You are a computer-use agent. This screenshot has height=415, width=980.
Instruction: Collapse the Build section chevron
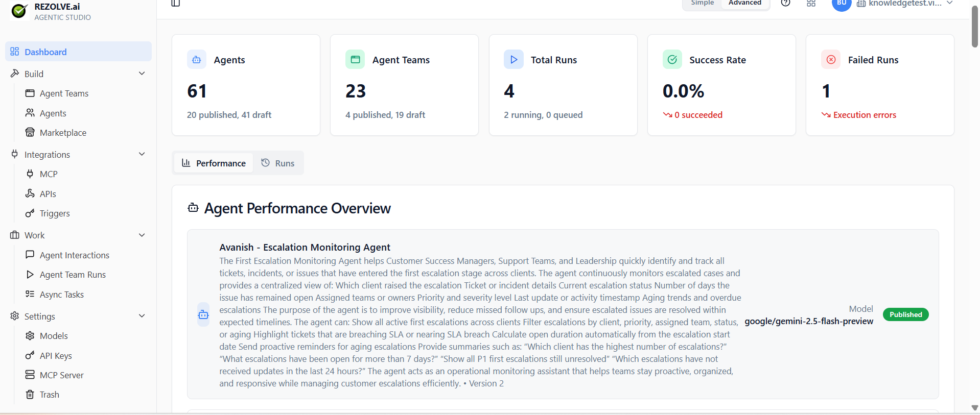[142, 74]
